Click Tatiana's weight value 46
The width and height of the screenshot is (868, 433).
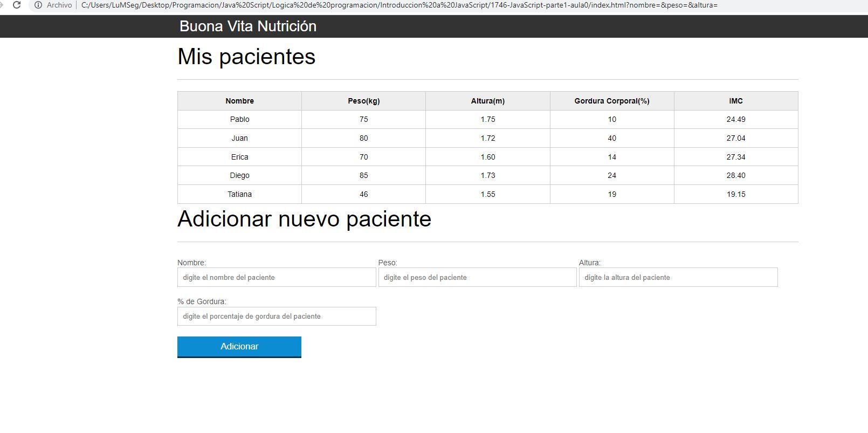pyautogui.click(x=364, y=194)
